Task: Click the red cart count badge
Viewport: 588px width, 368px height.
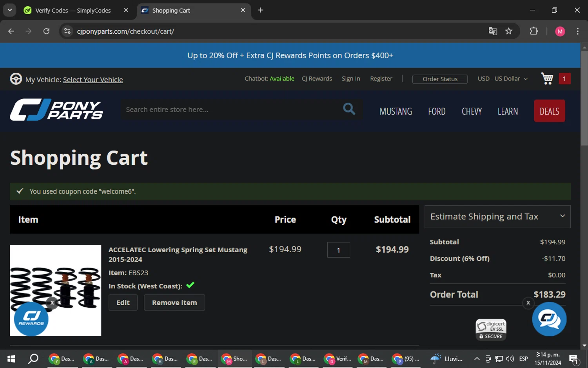Action: (x=564, y=78)
